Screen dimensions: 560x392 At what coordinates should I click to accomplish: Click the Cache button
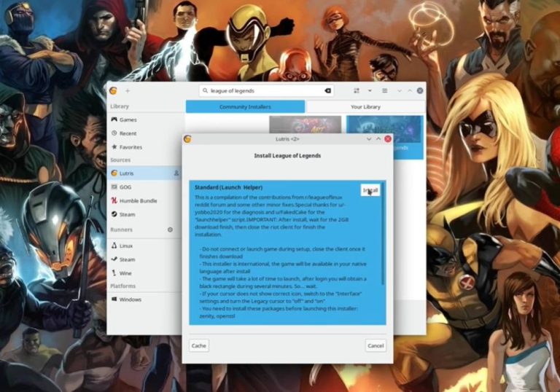click(199, 345)
